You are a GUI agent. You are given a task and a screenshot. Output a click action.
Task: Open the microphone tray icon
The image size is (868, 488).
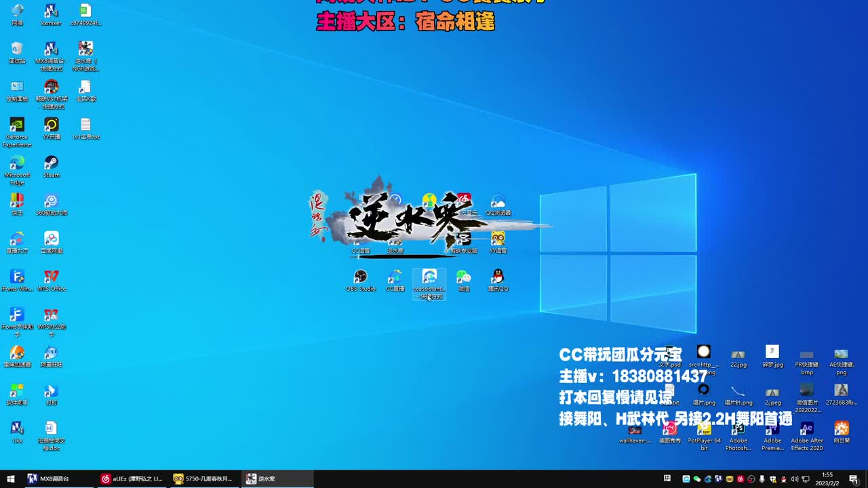(x=762, y=479)
